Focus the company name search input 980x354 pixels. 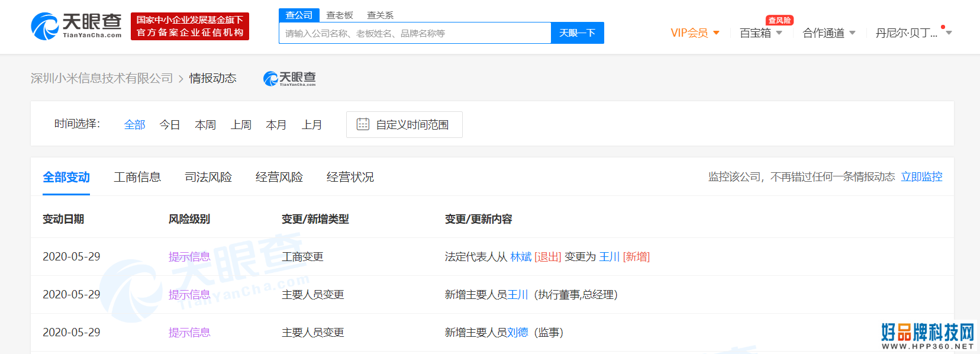point(415,33)
